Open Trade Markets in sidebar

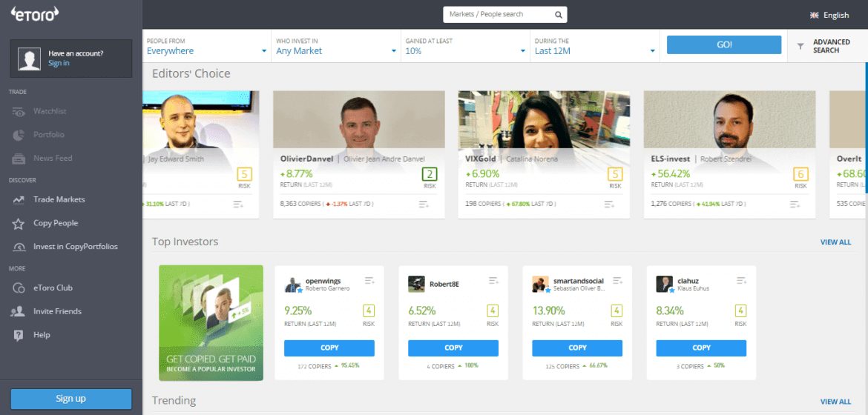click(x=59, y=199)
